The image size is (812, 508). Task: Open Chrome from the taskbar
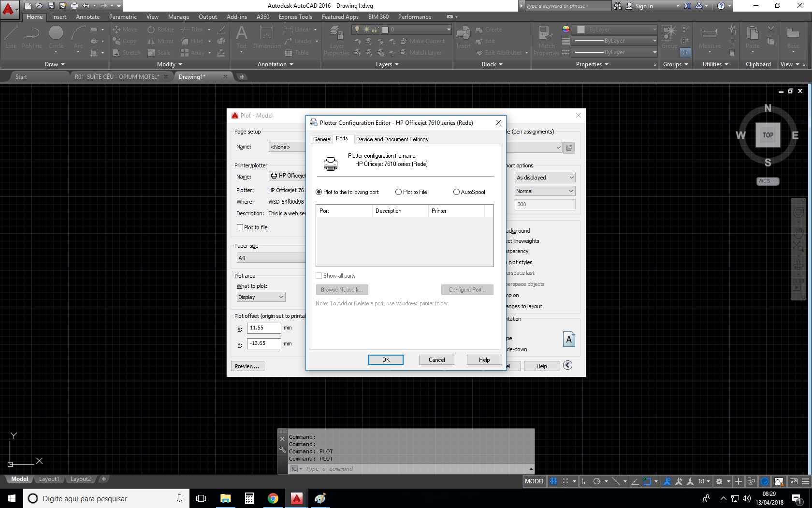(273, 498)
